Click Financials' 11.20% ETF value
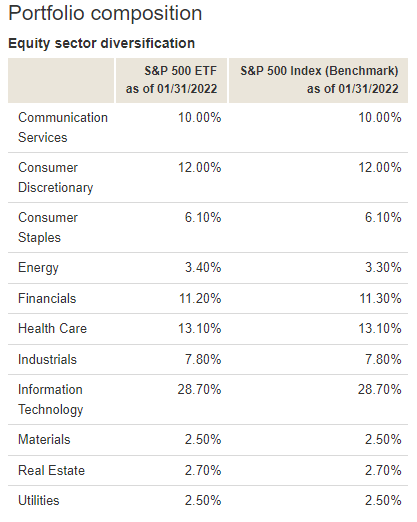The image size is (417, 522). (x=200, y=298)
